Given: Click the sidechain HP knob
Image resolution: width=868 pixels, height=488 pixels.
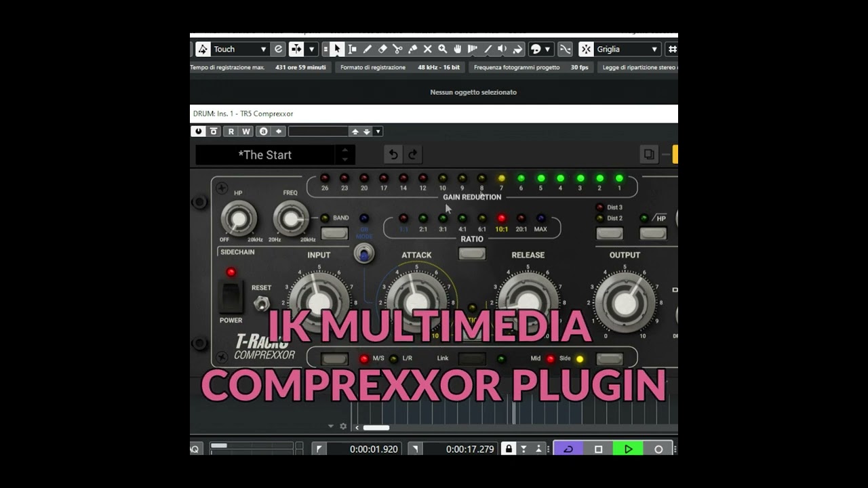Looking at the screenshot, I should pos(239,219).
